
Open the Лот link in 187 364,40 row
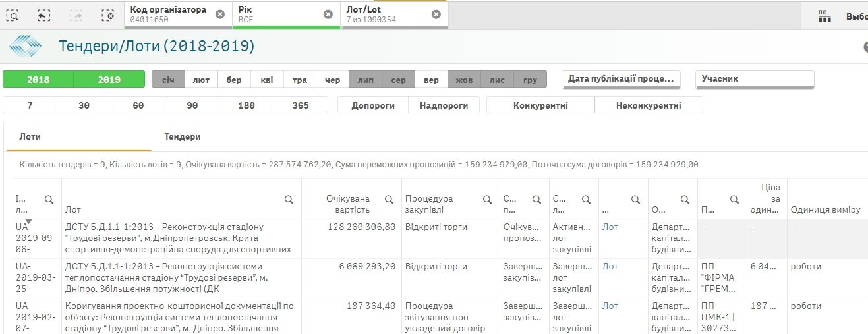click(610, 306)
